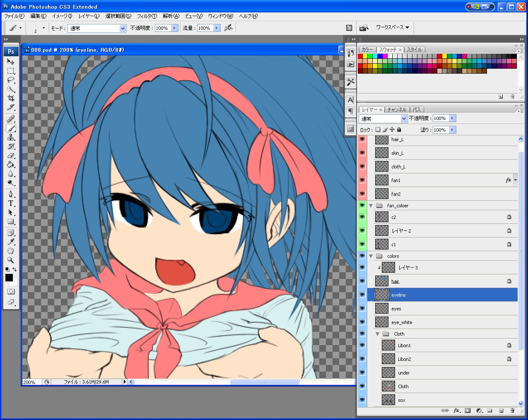Click the add layer mask icon
Screen dimensions: 528x420
point(468,410)
